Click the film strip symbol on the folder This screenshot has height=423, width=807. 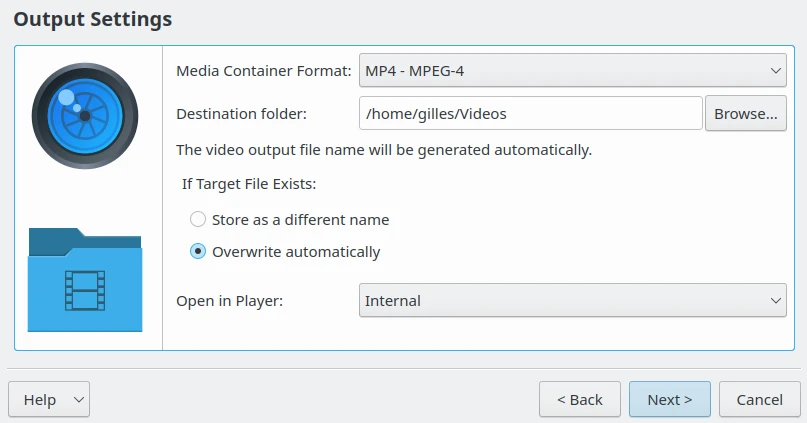click(85, 290)
